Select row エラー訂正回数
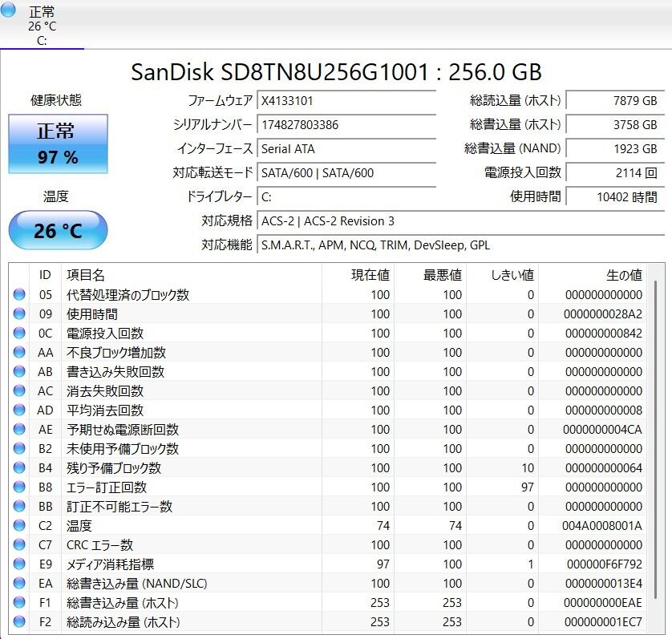Viewport: 672px width, 639px height. pos(329,487)
